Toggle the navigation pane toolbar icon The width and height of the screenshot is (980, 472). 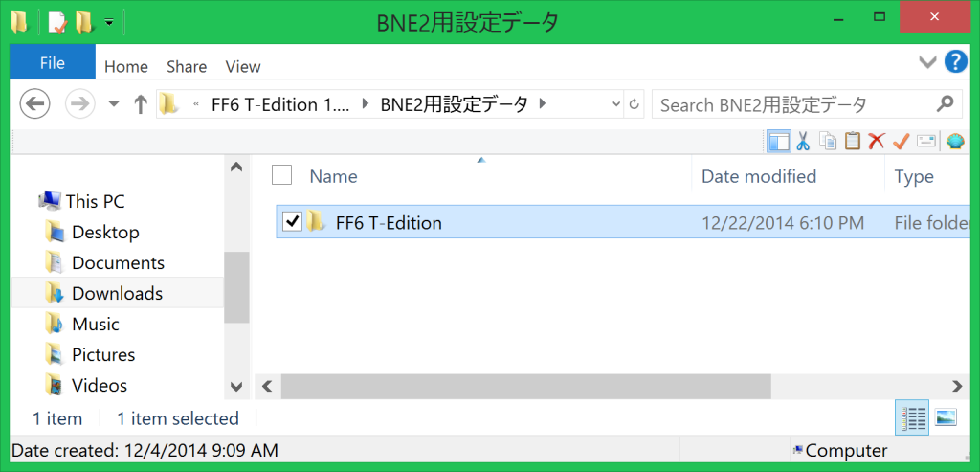(x=779, y=142)
